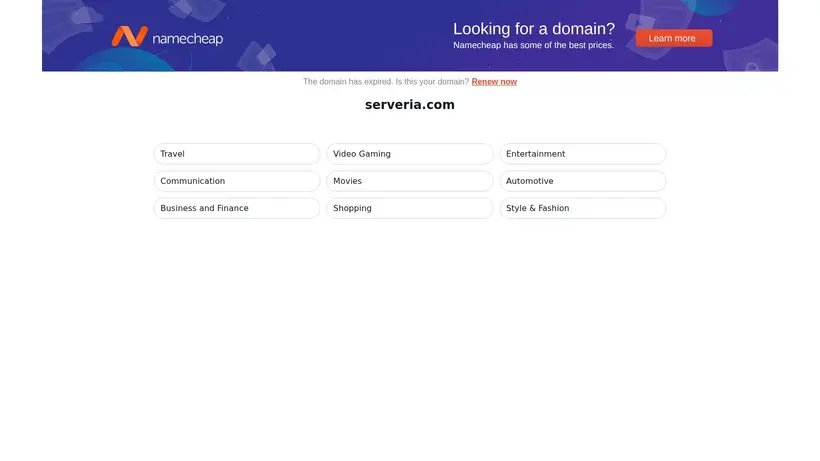Click the serveria.com domain heading
This screenshot has height=461, width=820.
click(x=409, y=105)
